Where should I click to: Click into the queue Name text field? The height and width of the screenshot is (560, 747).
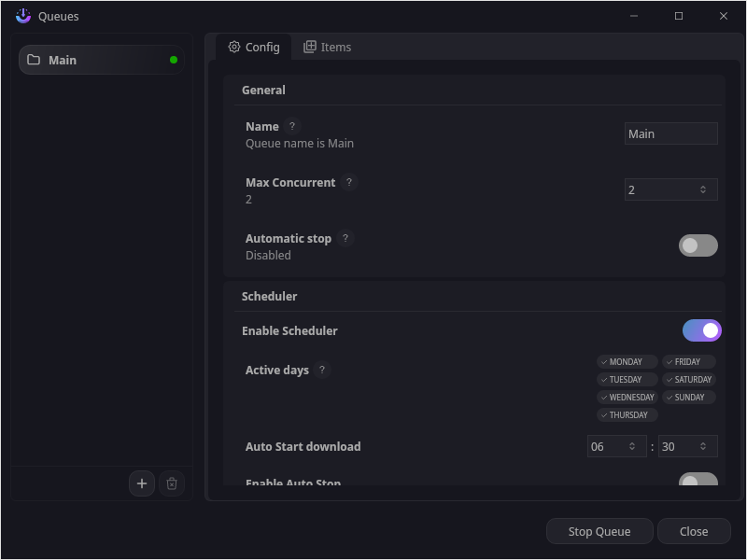click(x=670, y=133)
